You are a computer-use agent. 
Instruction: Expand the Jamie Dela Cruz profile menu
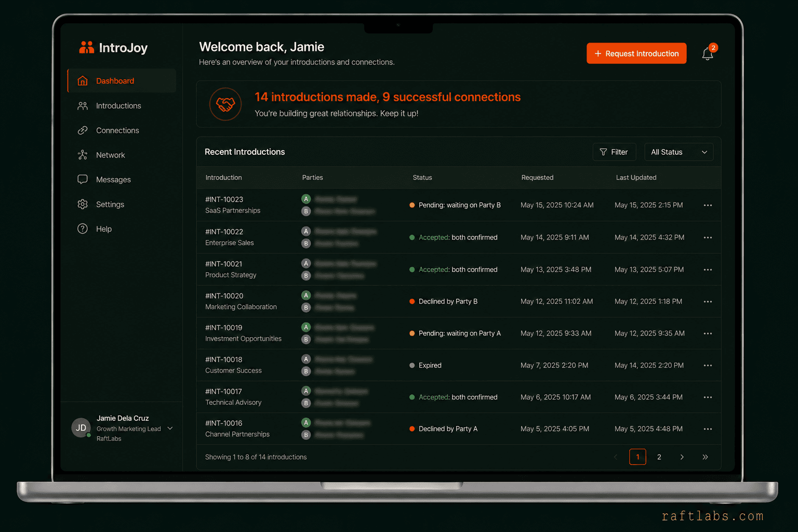point(170,428)
